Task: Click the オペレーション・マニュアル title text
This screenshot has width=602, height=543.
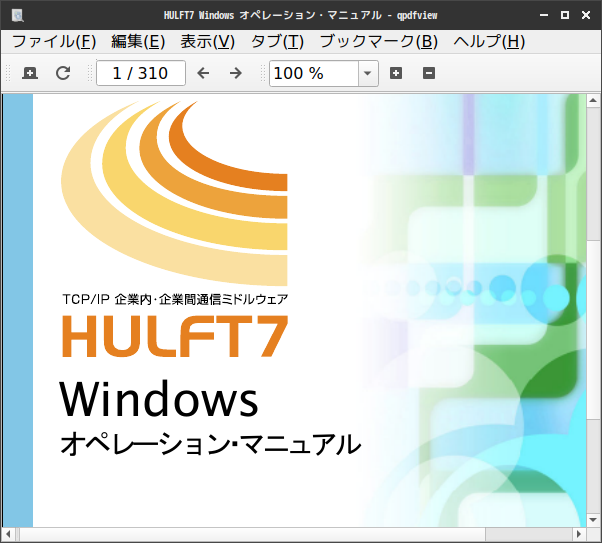Action: click(x=210, y=444)
